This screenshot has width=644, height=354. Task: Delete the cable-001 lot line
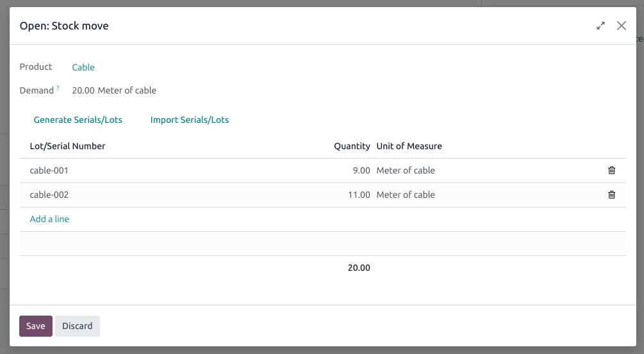(611, 170)
